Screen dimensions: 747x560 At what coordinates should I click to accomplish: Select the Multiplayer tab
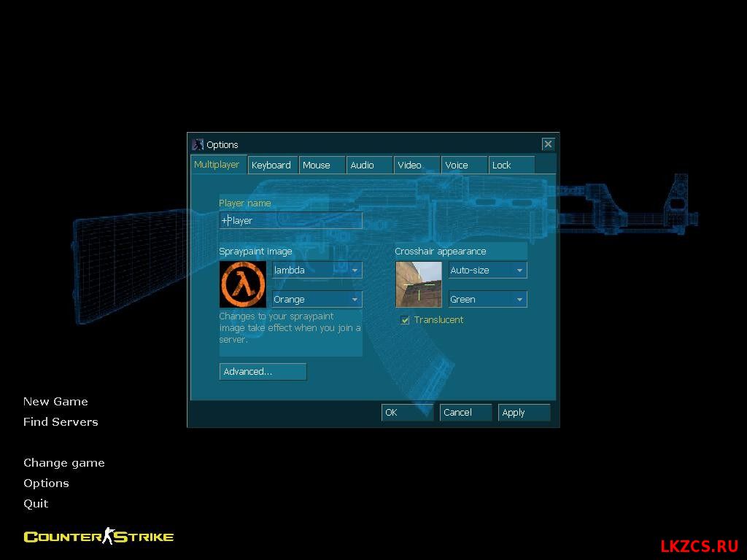[219, 165]
